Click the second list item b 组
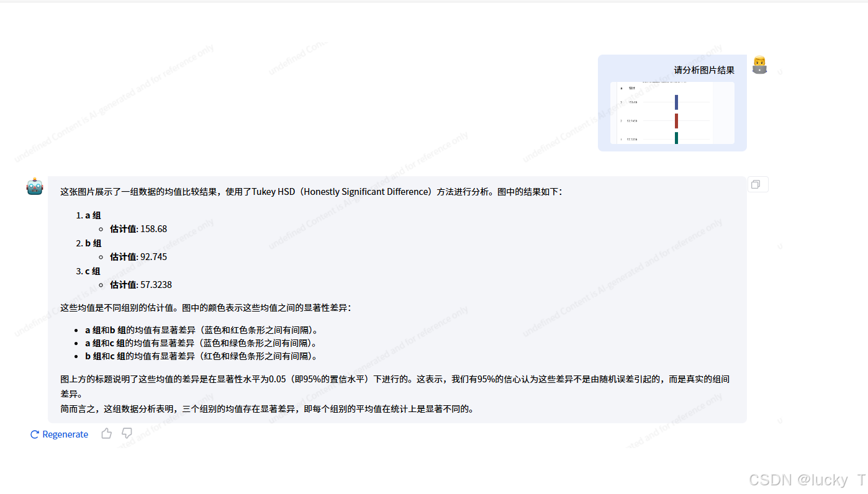868x494 pixels. tap(93, 243)
